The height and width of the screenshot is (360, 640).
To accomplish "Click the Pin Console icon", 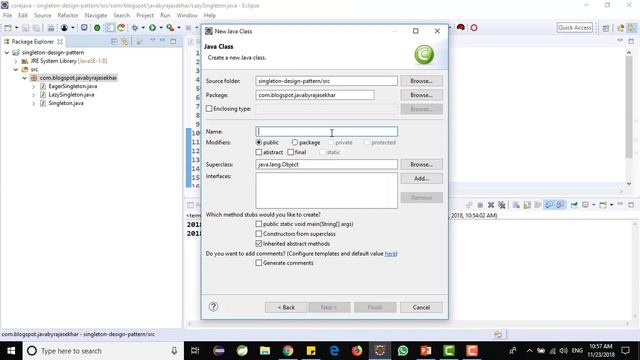I will [x=574, y=205].
